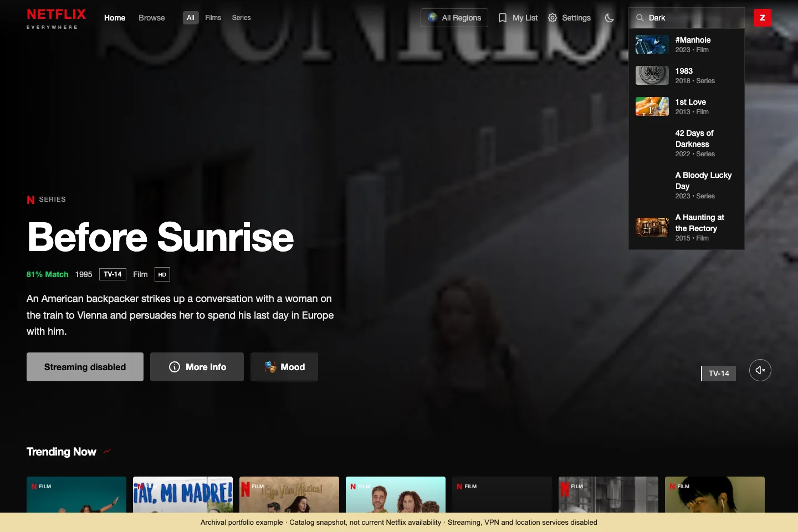Click the red trending arrow icon

pos(107,451)
